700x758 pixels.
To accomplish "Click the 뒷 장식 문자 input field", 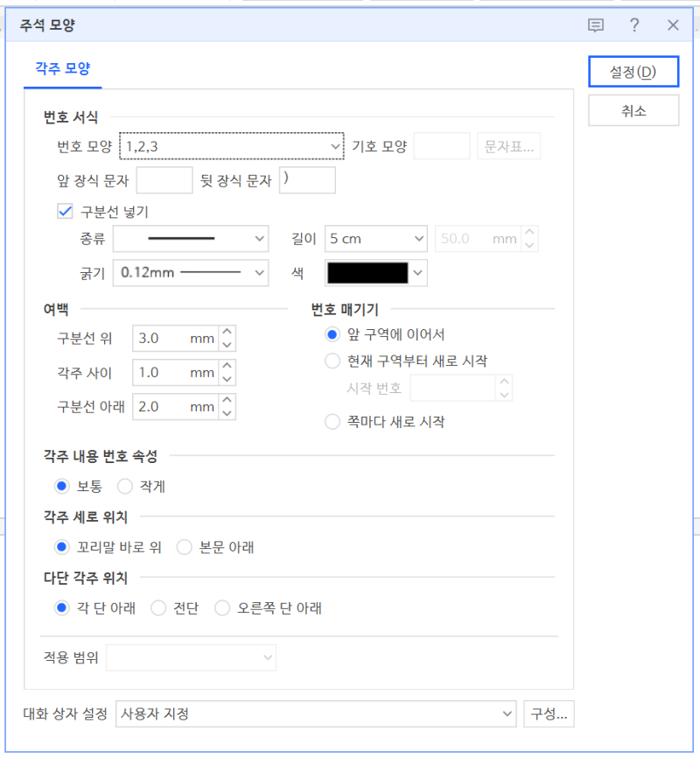I will point(307,180).
